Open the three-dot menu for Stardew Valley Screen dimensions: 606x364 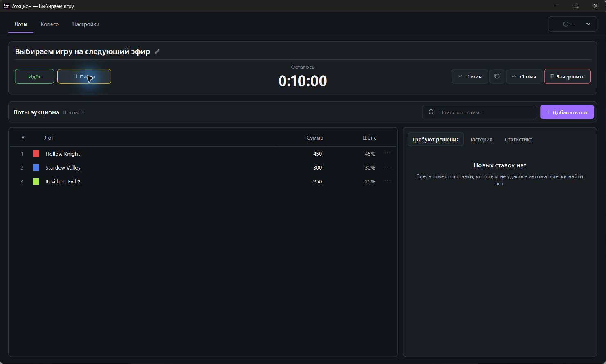(x=387, y=167)
